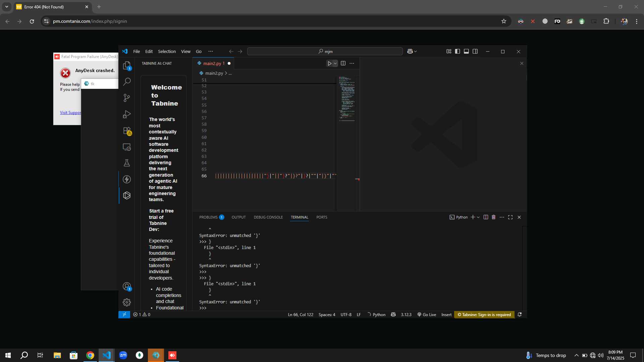Toggle Secondary Side Bar visibility
The image size is (644, 362).
tap(475, 51)
